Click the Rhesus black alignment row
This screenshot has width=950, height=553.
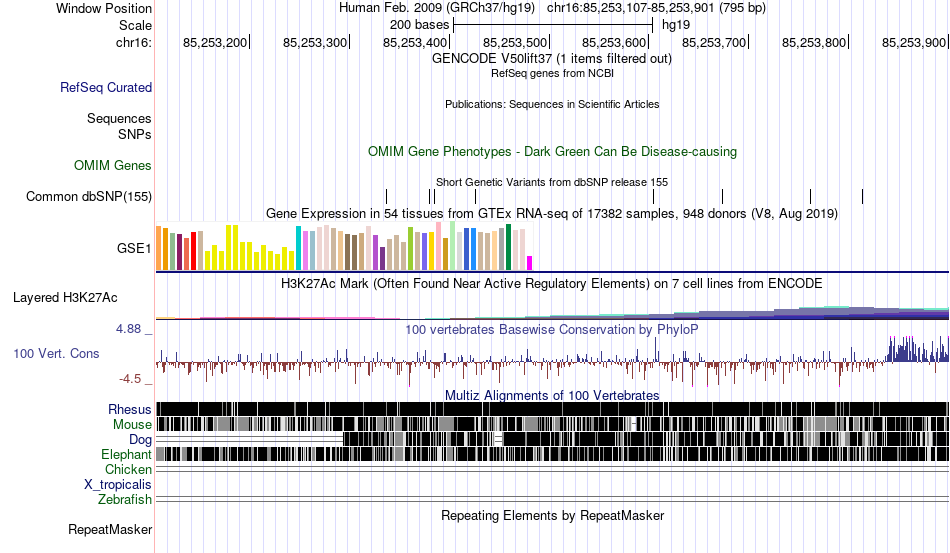[x=552, y=409]
